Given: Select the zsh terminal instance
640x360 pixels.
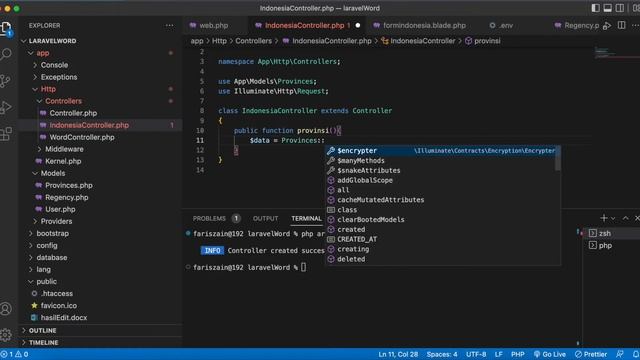Looking at the screenshot, I should point(611,233).
